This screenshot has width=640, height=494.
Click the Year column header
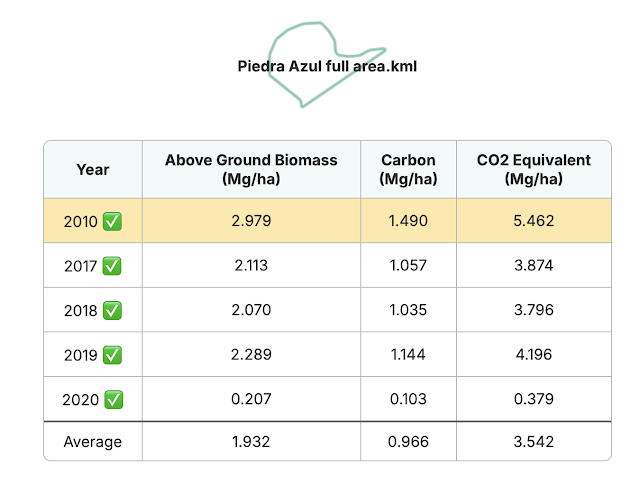(x=93, y=169)
